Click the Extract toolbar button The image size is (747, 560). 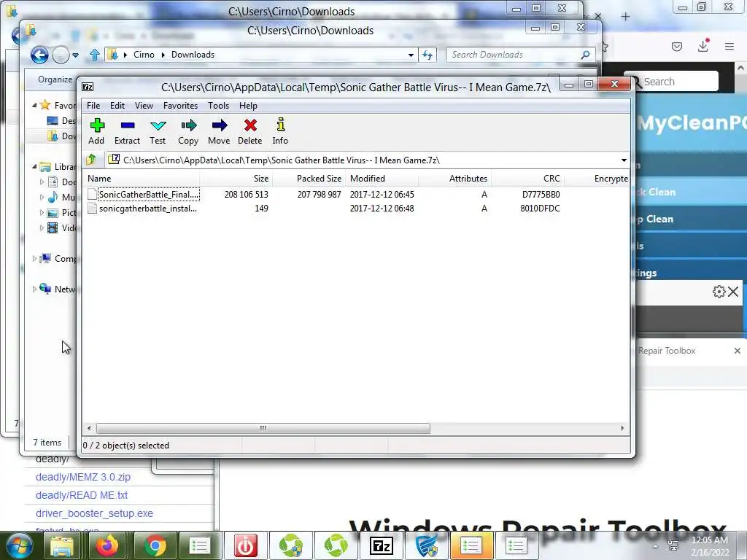pyautogui.click(x=127, y=131)
